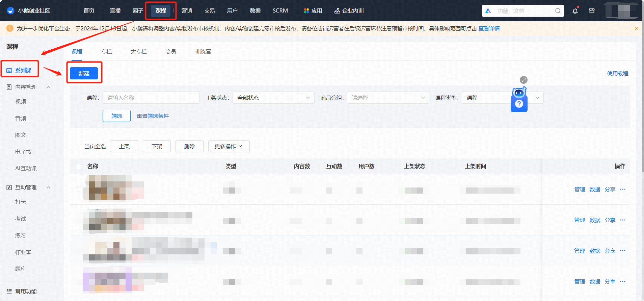The image size is (644, 301).
Task: Close the orange announcement banner
Action: click(x=637, y=29)
